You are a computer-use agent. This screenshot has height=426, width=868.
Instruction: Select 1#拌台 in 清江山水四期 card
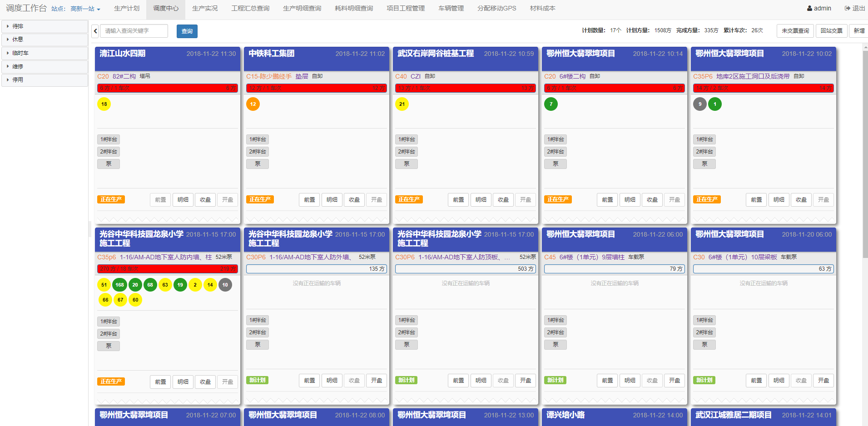109,139
